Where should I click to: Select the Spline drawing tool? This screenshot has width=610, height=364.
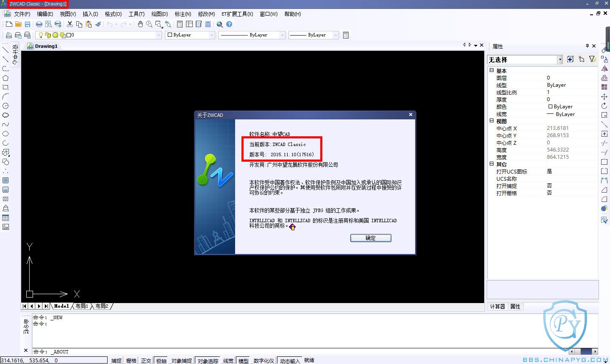tap(6, 124)
